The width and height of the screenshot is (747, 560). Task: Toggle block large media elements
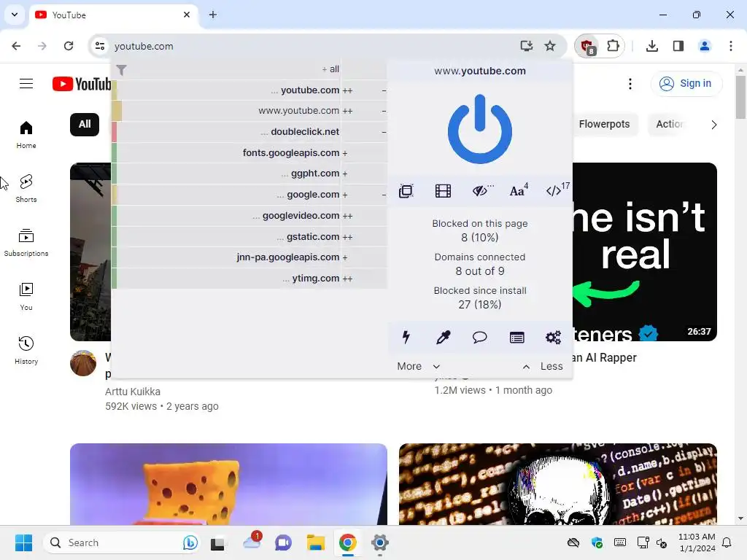point(443,191)
